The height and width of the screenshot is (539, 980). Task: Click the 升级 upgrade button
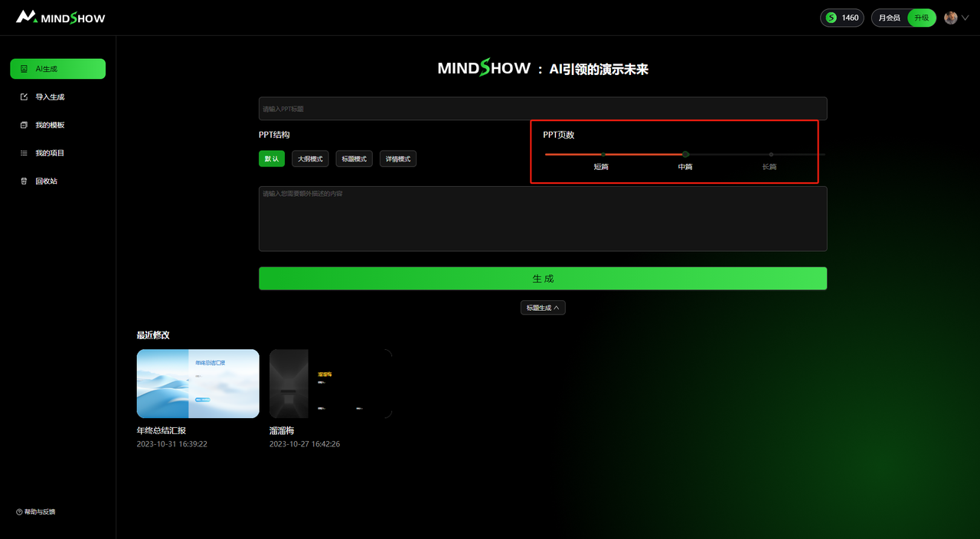[x=922, y=18]
